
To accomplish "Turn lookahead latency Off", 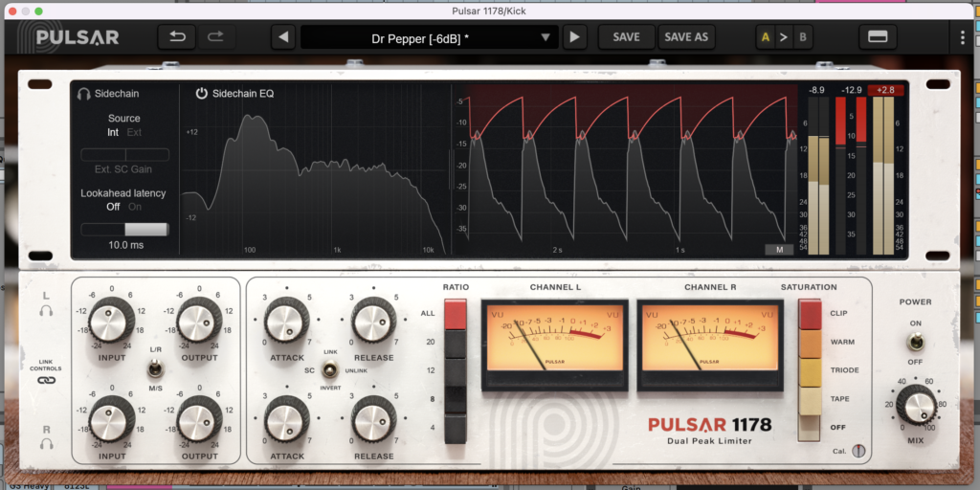I will tap(113, 207).
